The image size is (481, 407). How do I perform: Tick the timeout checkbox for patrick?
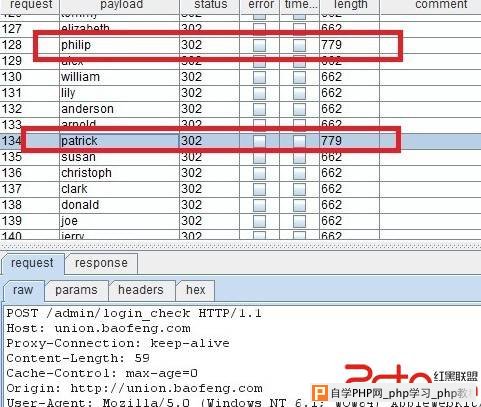299,141
